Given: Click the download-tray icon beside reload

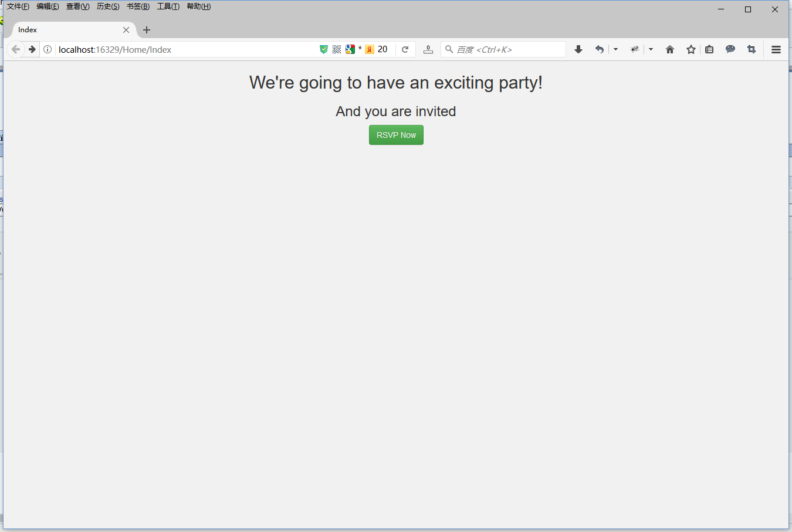Looking at the screenshot, I should pos(428,49).
